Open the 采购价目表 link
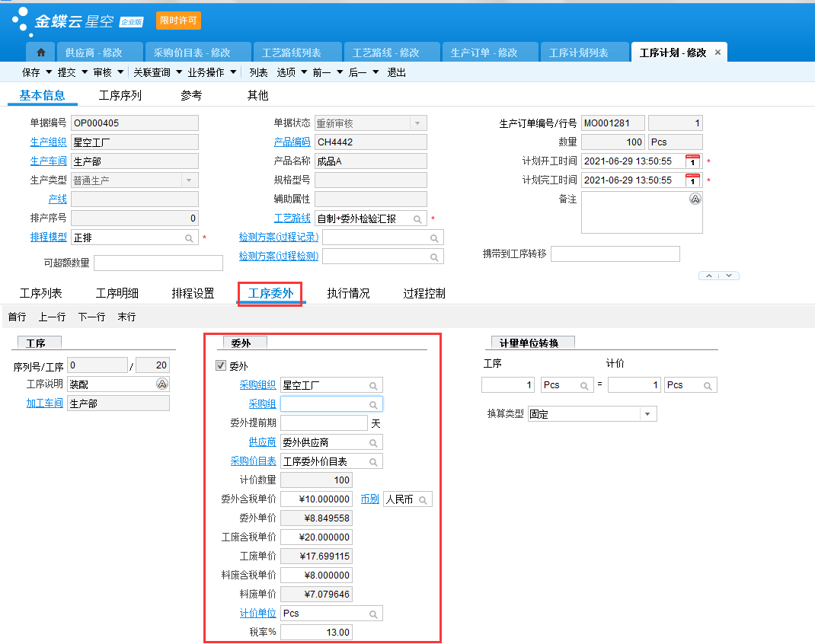Viewport: 815px width, 644px height. click(x=253, y=461)
